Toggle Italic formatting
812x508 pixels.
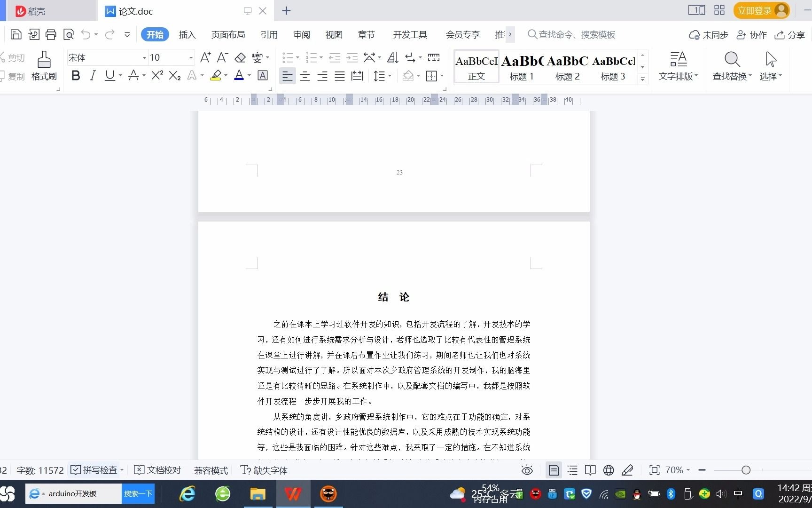click(x=93, y=75)
